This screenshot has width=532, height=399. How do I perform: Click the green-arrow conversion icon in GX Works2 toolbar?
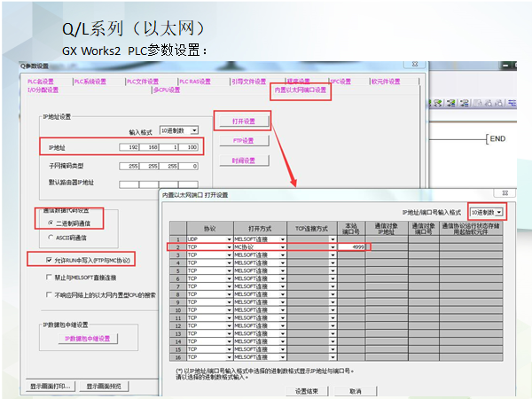click(x=438, y=103)
